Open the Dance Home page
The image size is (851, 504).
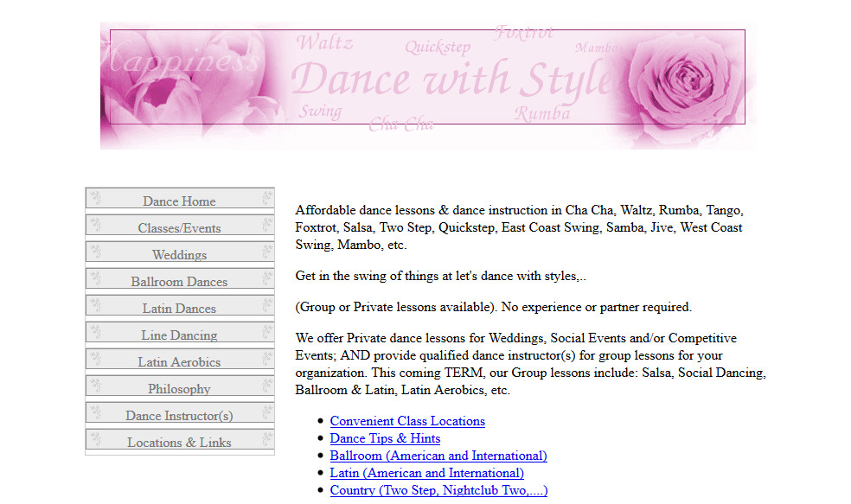178,201
